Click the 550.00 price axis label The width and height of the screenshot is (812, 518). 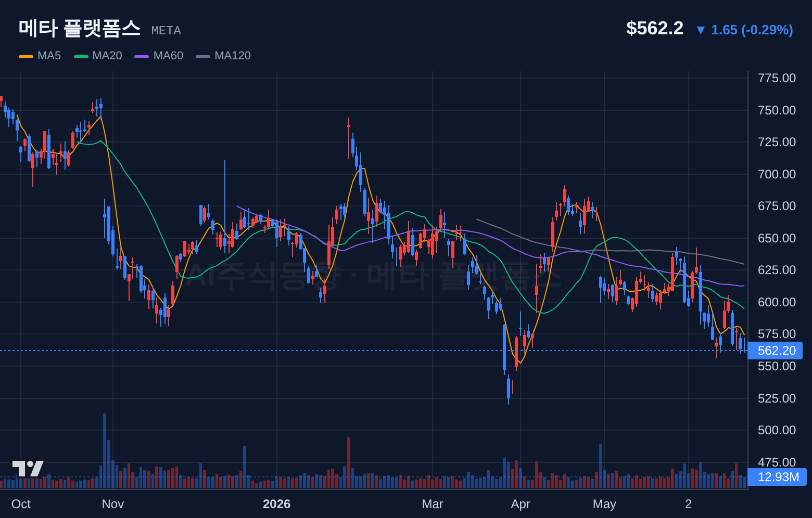pos(777,366)
